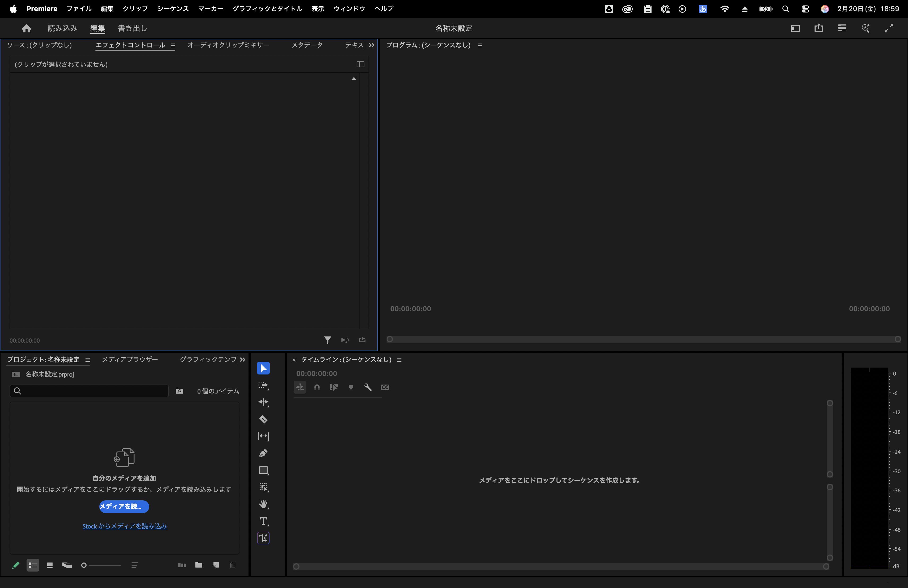
Task: Open the Stock media import link
Action: tap(125, 526)
